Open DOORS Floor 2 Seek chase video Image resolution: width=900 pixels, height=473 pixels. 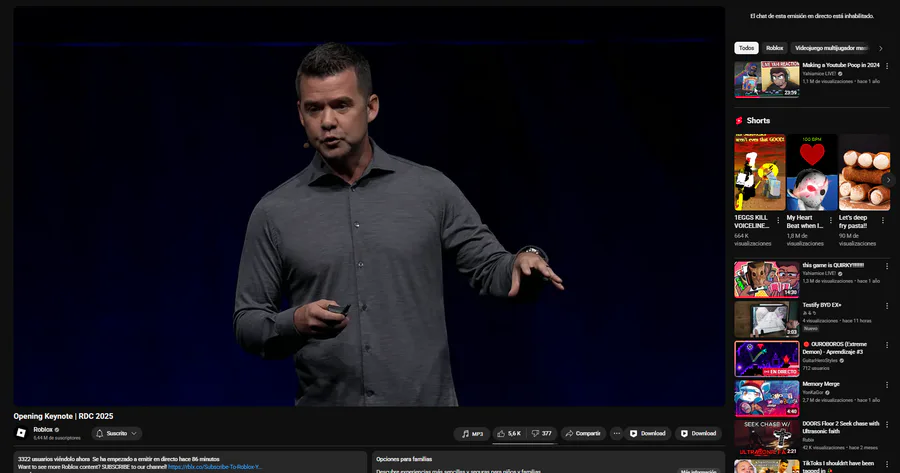(x=767, y=438)
